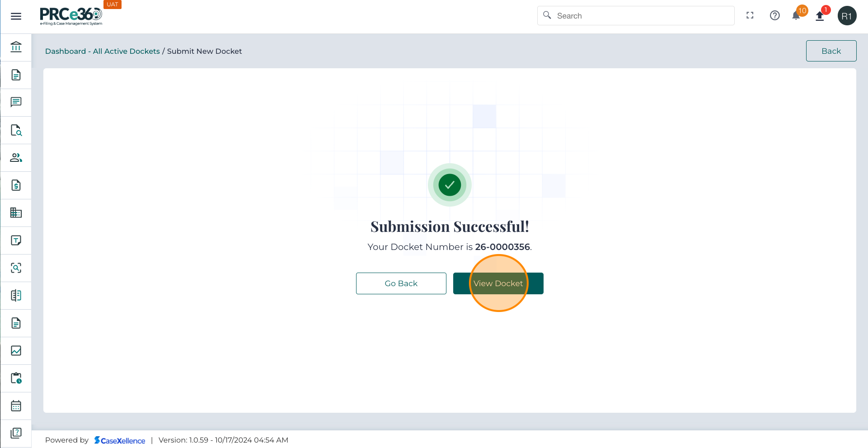Open the hamburger navigation menu
Viewport: 868px width, 448px height.
click(16, 16)
